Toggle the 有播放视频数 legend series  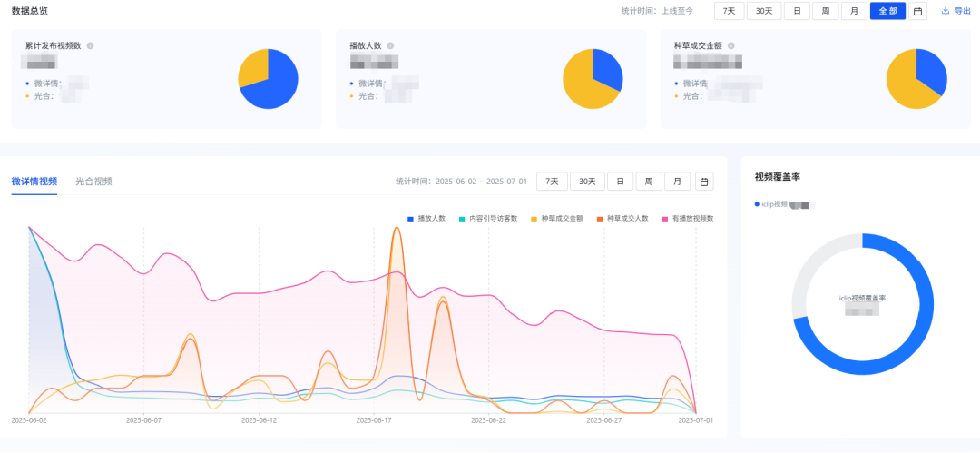[688, 219]
